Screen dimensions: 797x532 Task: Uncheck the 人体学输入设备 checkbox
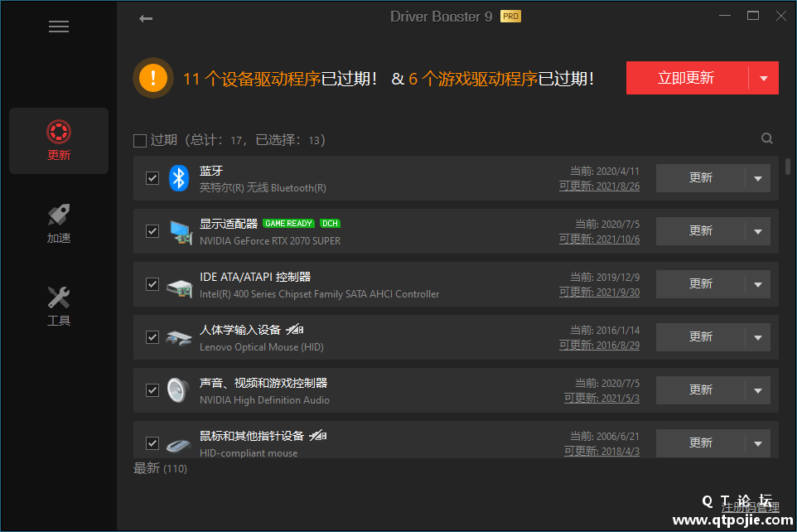point(152,337)
